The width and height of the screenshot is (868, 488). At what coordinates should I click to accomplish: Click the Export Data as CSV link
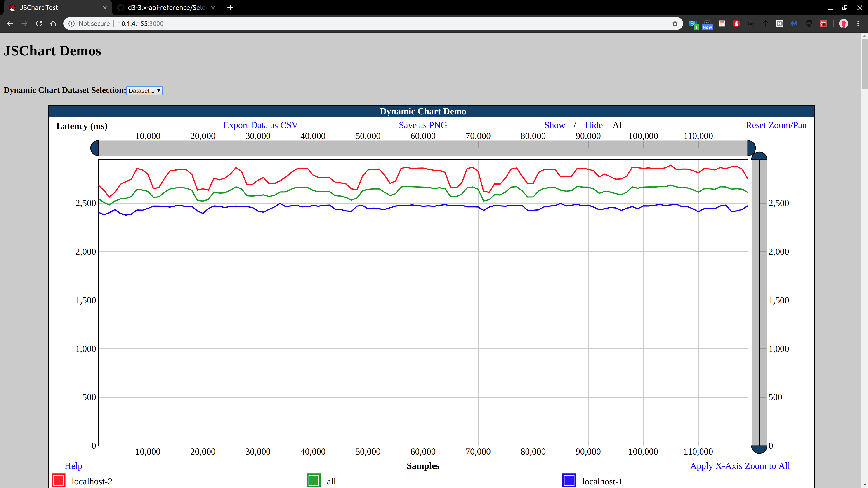(260, 125)
